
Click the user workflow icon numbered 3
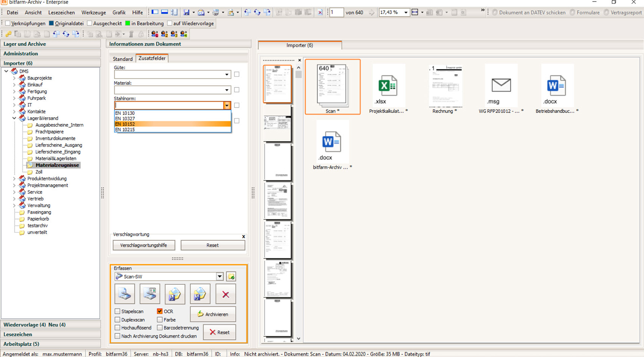(174, 34)
